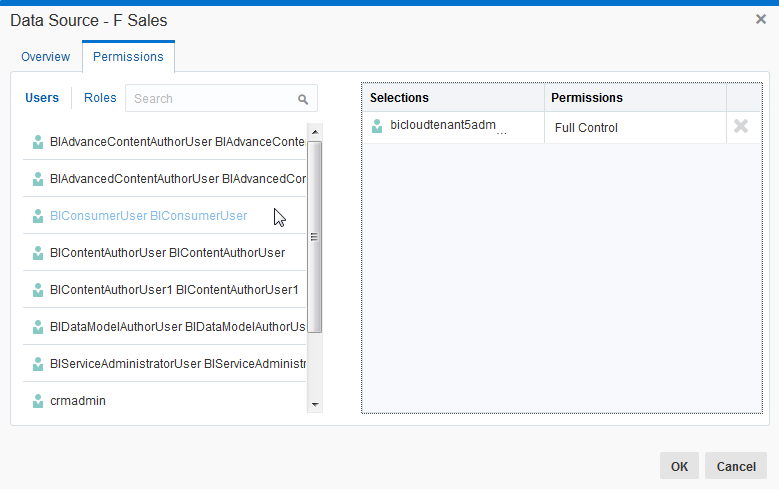Image resolution: width=779 pixels, height=489 pixels.
Task: Open Full Control permission dropdown
Action: pyautogui.click(x=635, y=128)
